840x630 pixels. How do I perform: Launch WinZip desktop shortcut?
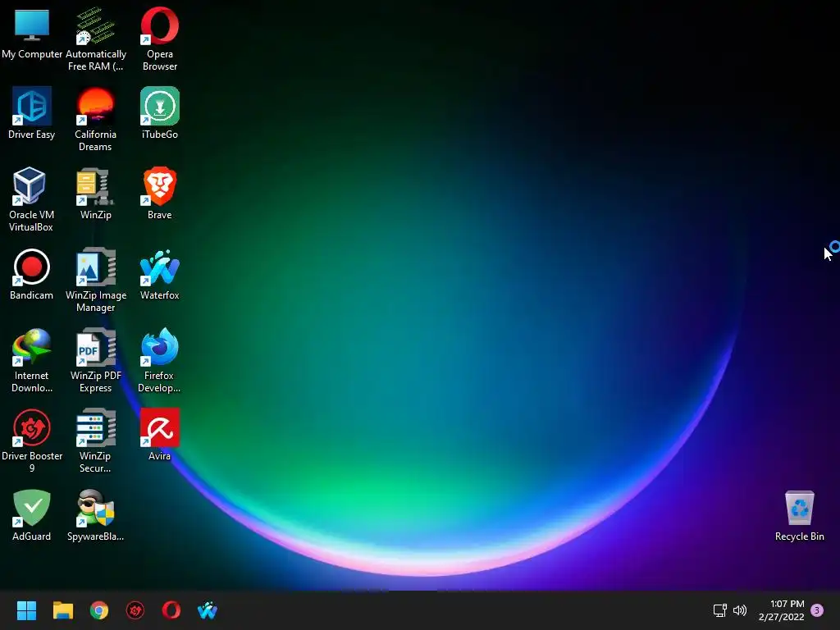pyautogui.click(x=95, y=194)
